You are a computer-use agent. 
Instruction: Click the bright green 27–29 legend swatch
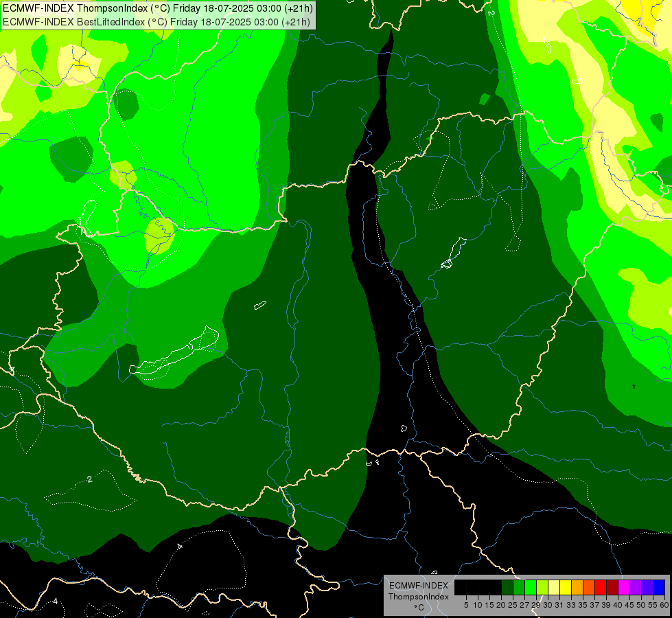tap(531, 587)
